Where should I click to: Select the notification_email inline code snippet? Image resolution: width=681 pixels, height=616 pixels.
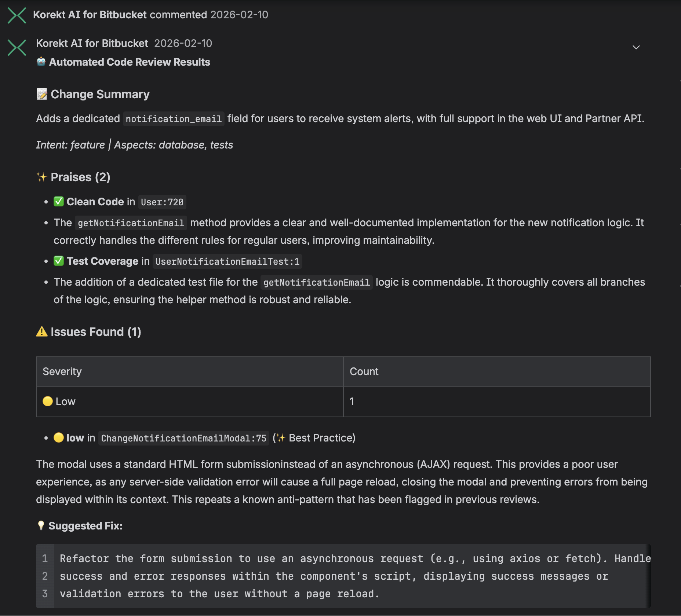173,118
